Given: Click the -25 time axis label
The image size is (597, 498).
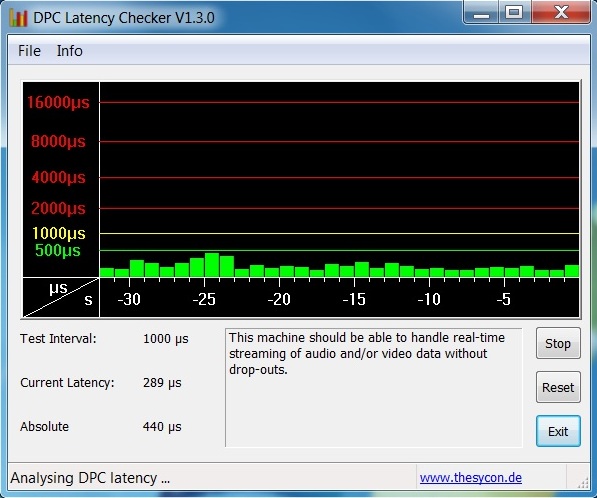Looking at the screenshot, I should click(204, 299).
